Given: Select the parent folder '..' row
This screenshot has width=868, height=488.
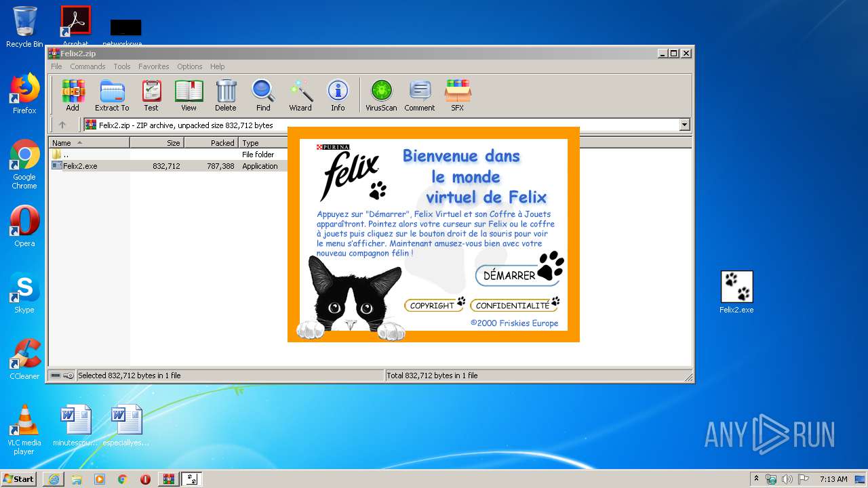Looking at the screenshot, I should click(x=168, y=155).
